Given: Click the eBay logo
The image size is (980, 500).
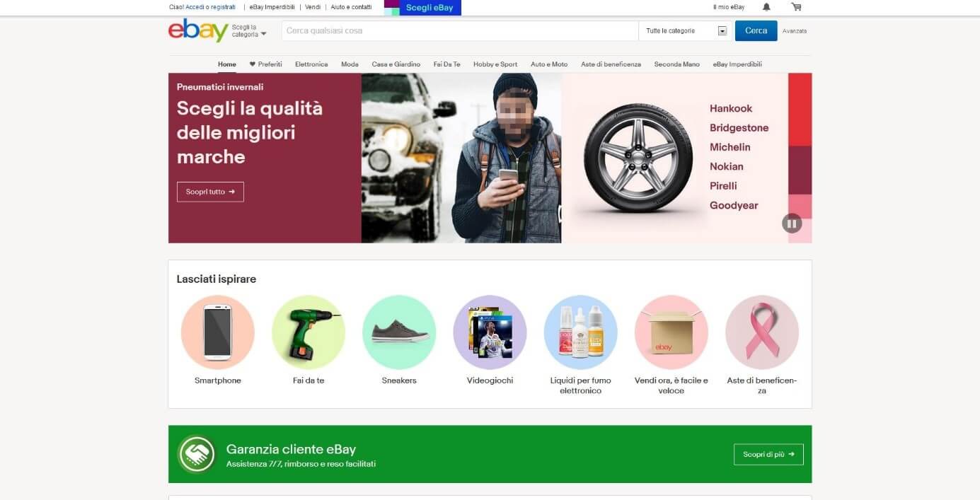Looking at the screenshot, I should tap(198, 30).
